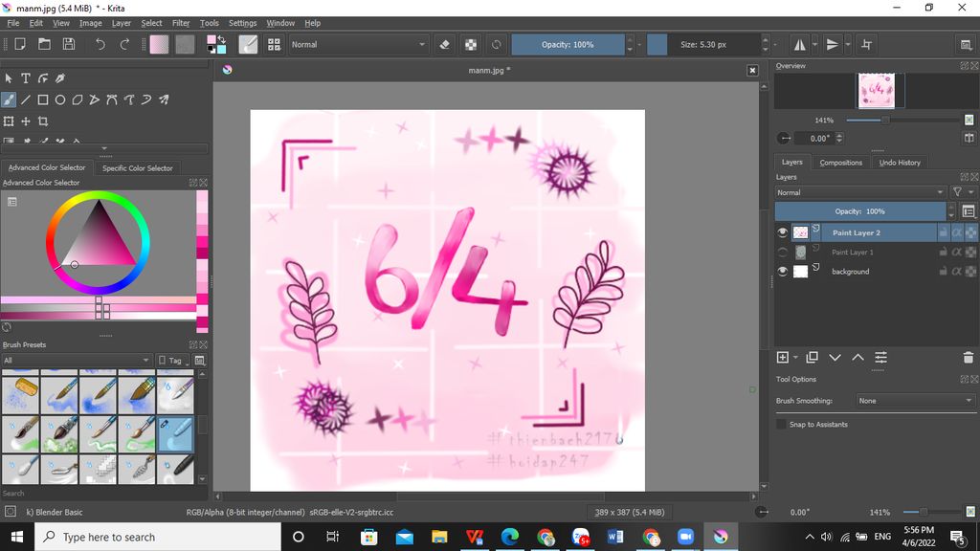The width and height of the screenshot is (980, 551).
Task: Hide Paint Layer 2 using eye icon
Action: click(x=783, y=232)
